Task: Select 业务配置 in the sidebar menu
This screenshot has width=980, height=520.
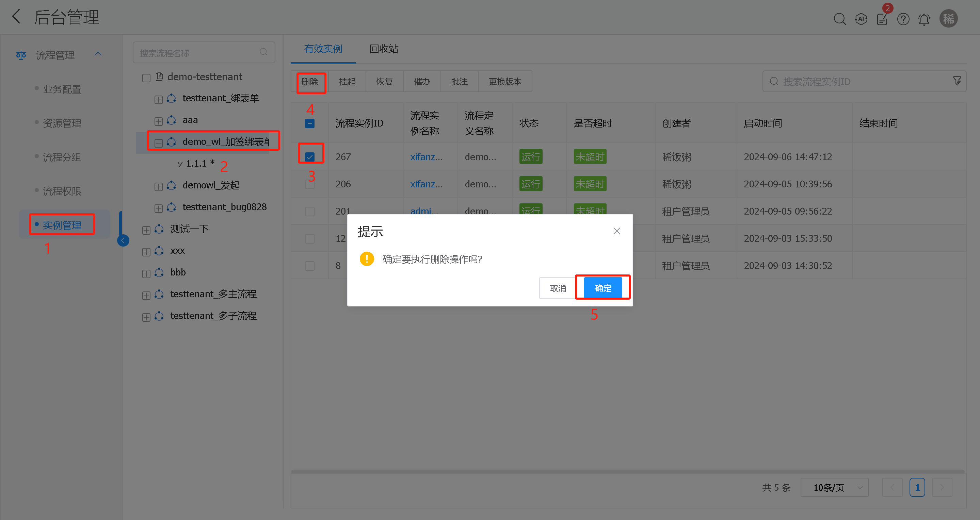Action: coord(62,90)
